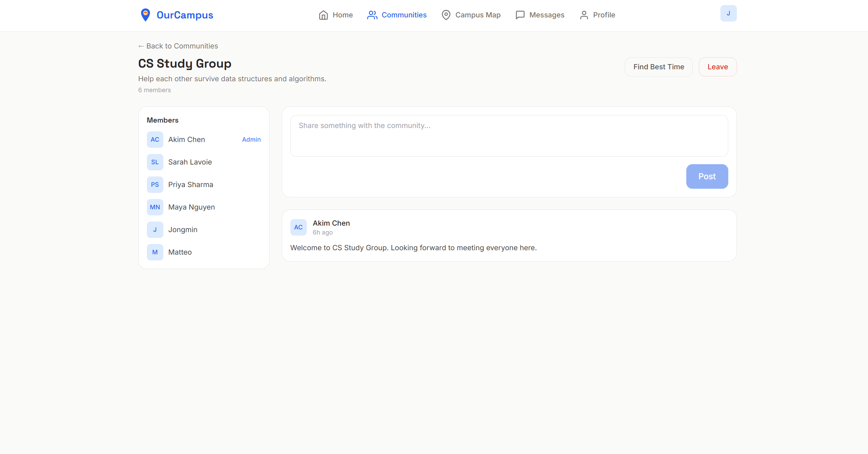This screenshot has width=868, height=454.
Task: Open Campus Map via the map pin icon
Action: [445, 15]
